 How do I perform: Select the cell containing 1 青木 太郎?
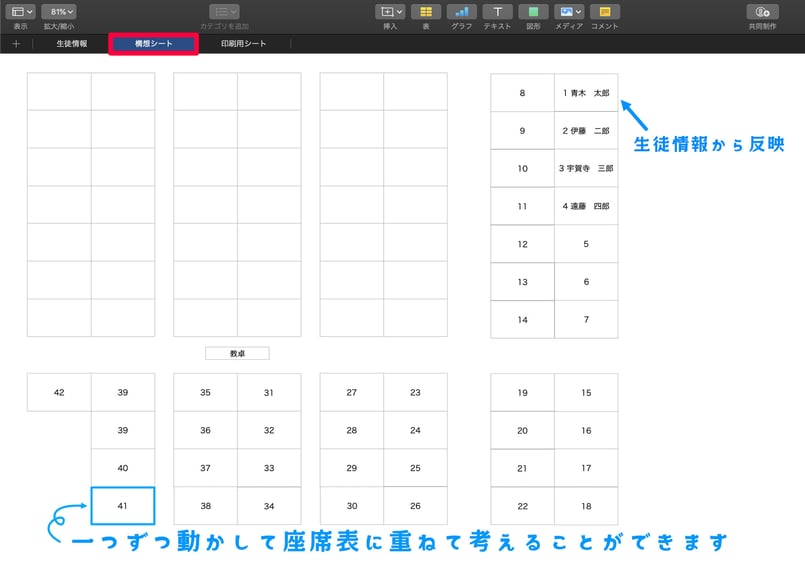(x=586, y=93)
